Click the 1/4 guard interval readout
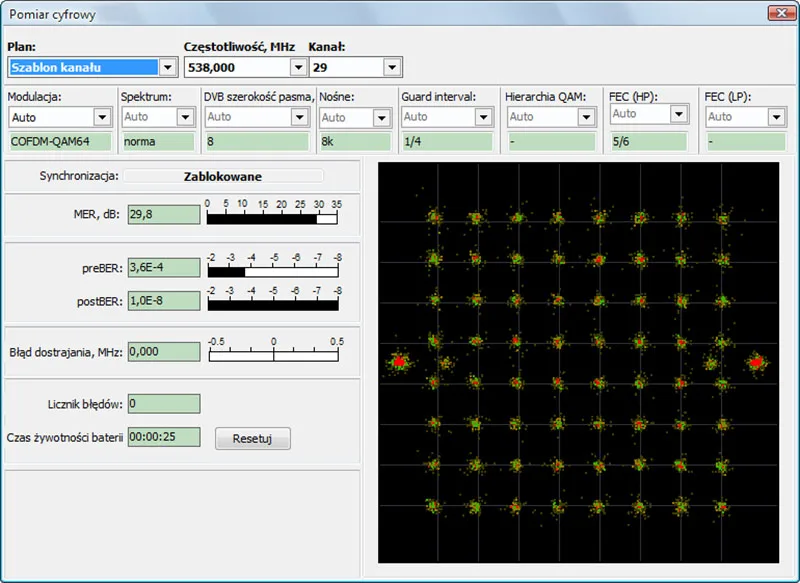Viewport: 800px width, 583px height. tap(447, 141)
